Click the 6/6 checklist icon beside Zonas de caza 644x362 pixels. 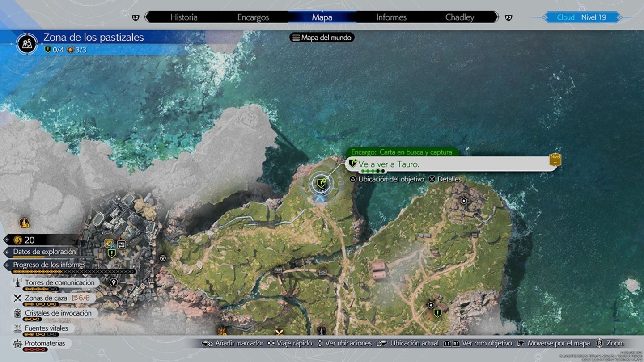(x=75, y=298)
